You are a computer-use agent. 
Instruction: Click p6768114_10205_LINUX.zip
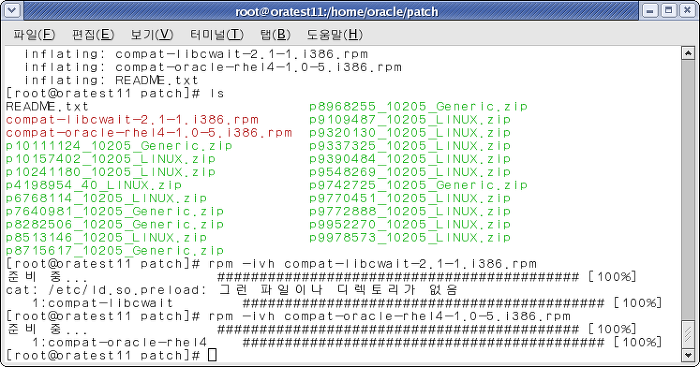tap(106, 198)
